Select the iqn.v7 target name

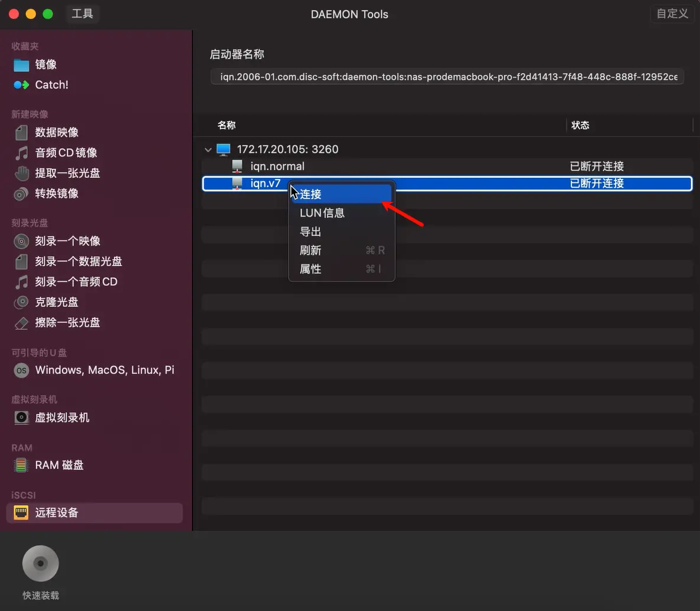point(265,184)
